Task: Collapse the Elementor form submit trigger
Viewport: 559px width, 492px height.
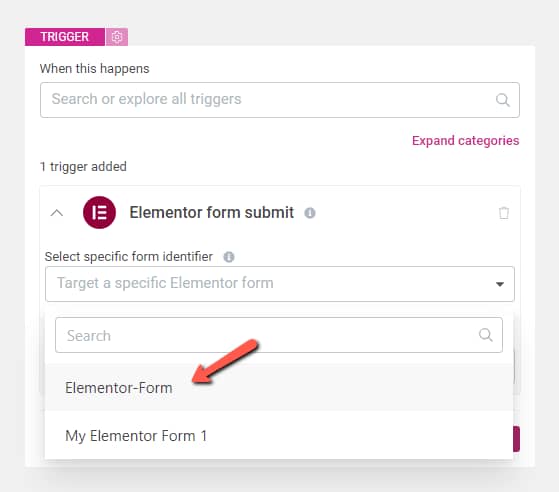Action: pyautogui.click(x=57, y=213)
